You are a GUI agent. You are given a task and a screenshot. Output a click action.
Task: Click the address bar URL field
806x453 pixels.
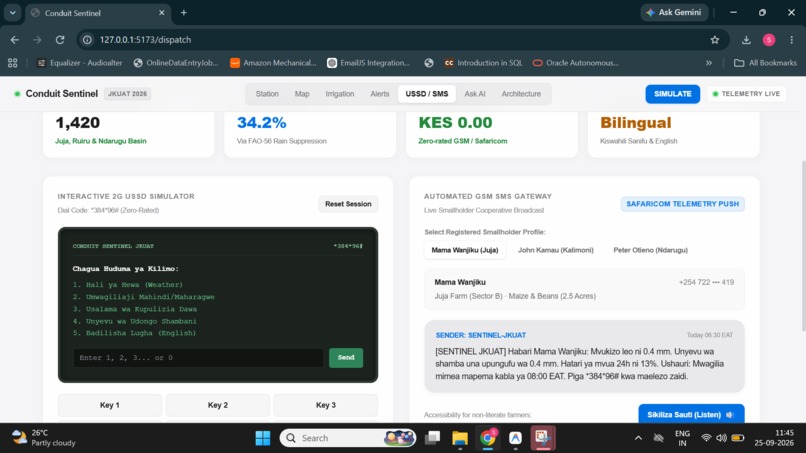point(401,40)
